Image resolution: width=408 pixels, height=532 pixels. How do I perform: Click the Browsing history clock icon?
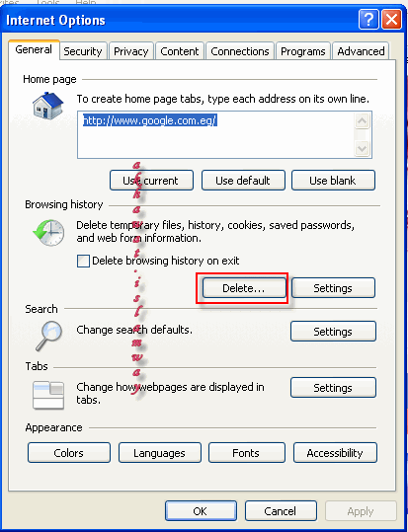(x=48, y=232)
